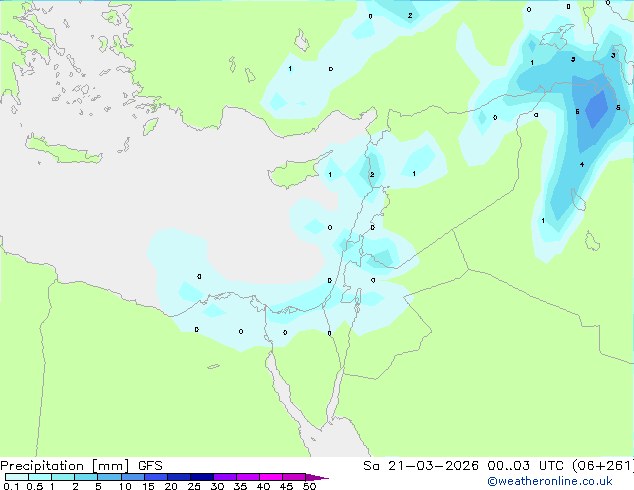The width and height of the screenshot is (634, 490).
Task: Click the 0.1–0.5 mm legend color swatch
Action: point(17,477)
